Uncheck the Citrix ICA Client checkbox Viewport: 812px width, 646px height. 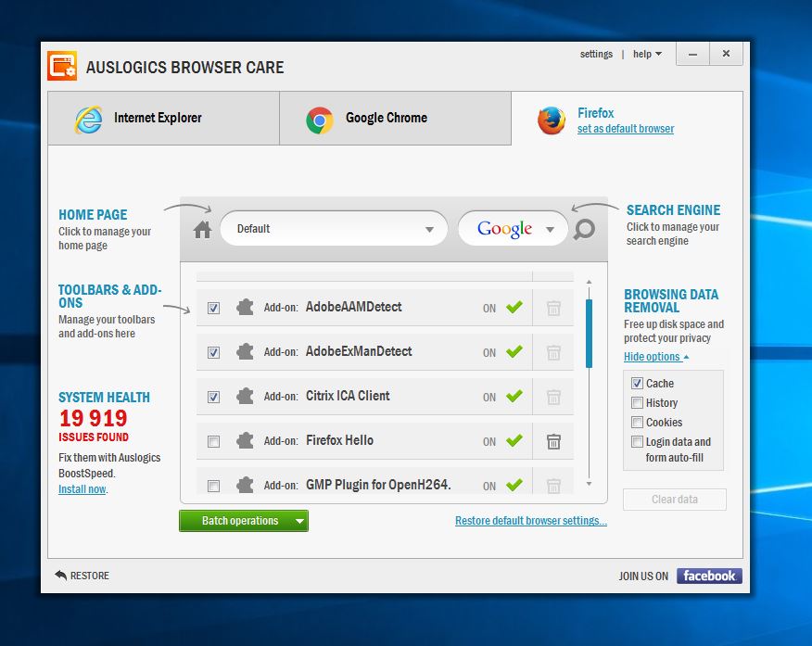point(213,397)
